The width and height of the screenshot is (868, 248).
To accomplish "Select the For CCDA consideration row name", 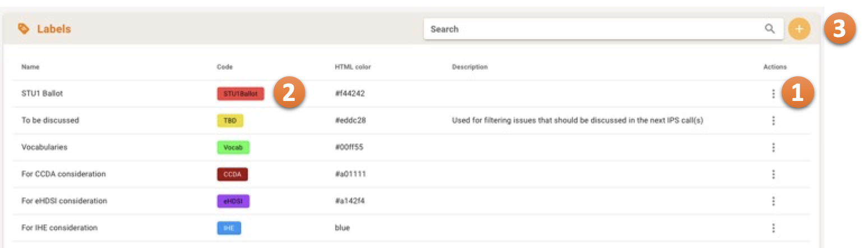I will 63,174.
